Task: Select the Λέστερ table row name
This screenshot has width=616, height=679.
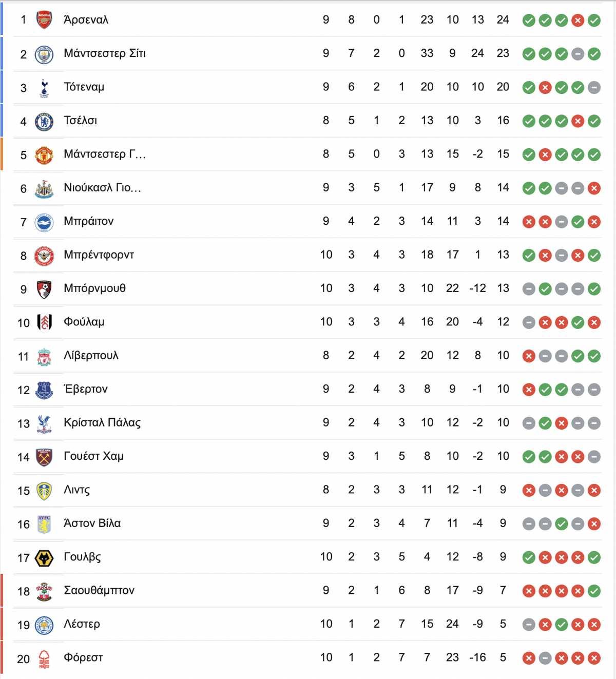Action: (x=82, y=624)
